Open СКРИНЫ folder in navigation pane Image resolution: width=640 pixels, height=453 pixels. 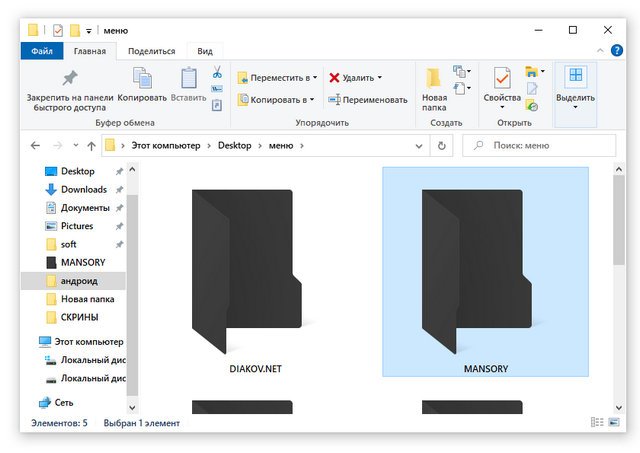pos(79,317)
